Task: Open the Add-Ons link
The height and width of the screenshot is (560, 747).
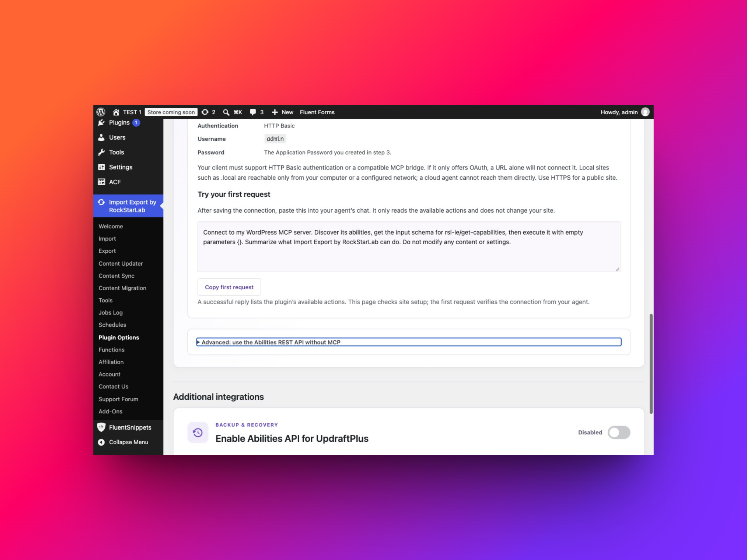Action: tap(110, 411)
